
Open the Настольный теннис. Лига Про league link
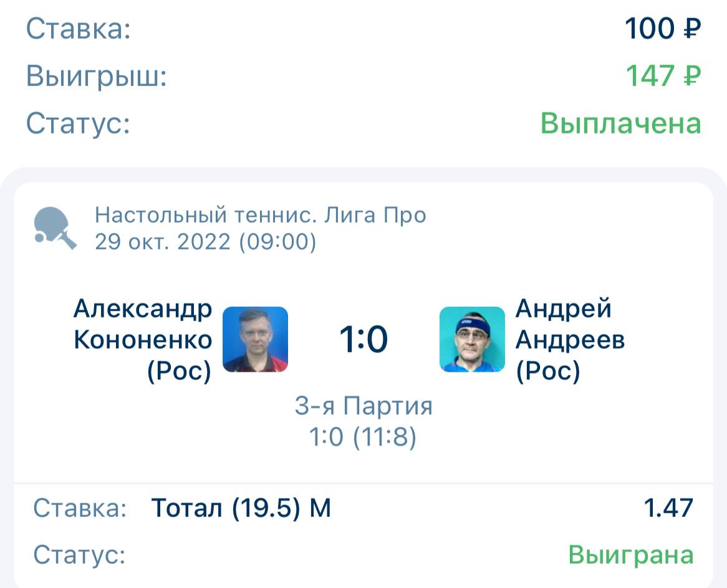pyautogui.click(x=260, y=215)
